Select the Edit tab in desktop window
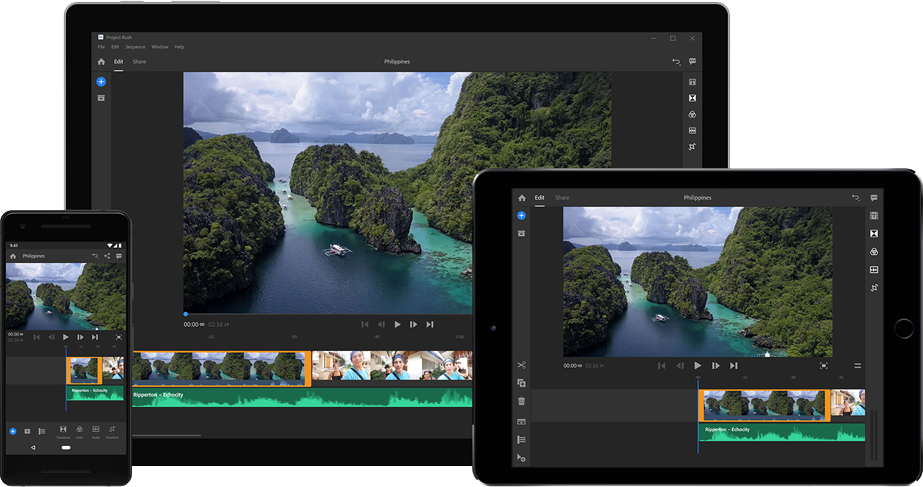 [x=118, y=61]
